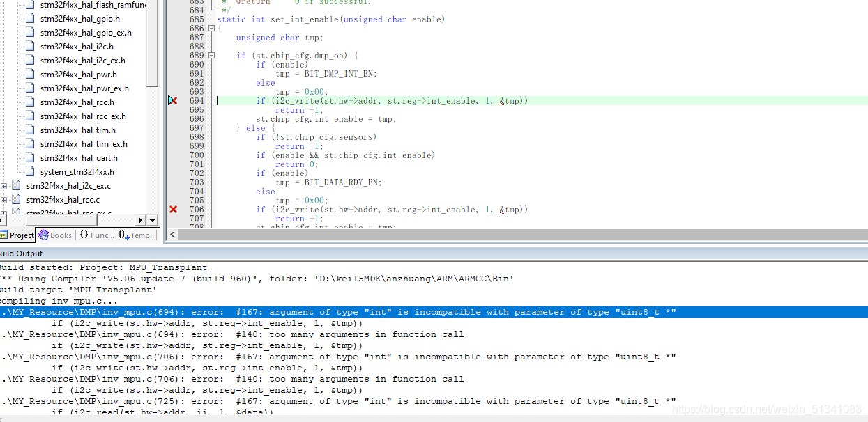Click the error marker beside line 706
The image size is (868, 422).
pyautogui.click(x=173, y=210)
